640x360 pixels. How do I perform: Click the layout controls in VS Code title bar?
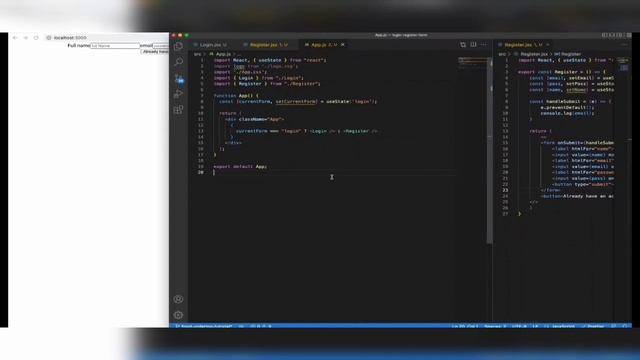click(616, 35)
